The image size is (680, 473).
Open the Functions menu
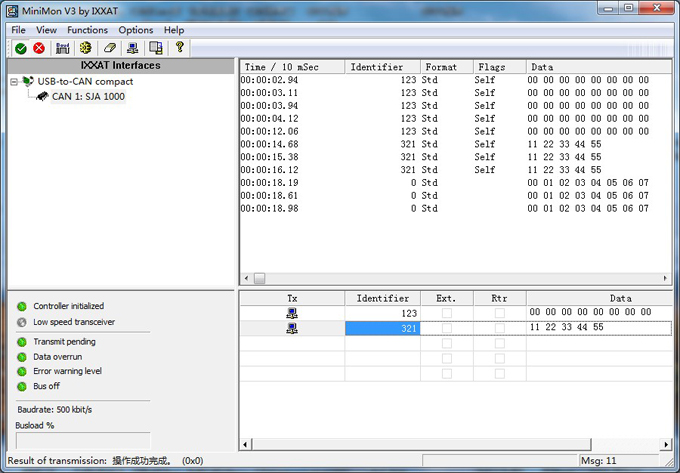click(87, 30)
